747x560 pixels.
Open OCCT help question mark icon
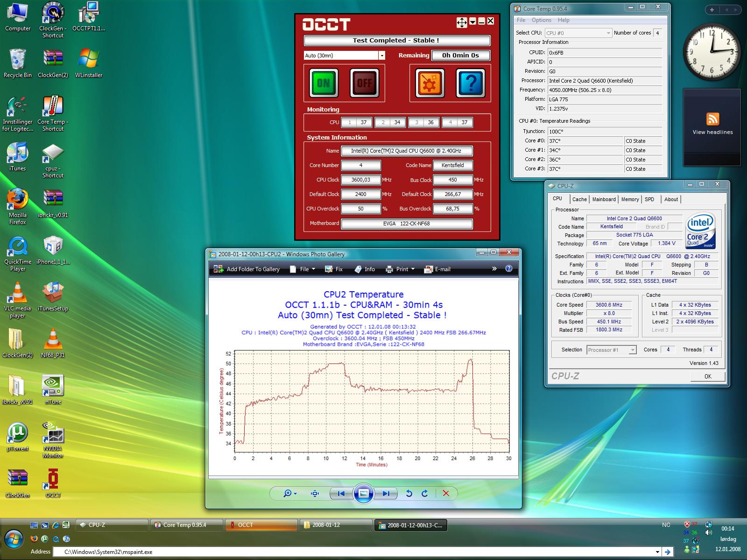(471, 83)
